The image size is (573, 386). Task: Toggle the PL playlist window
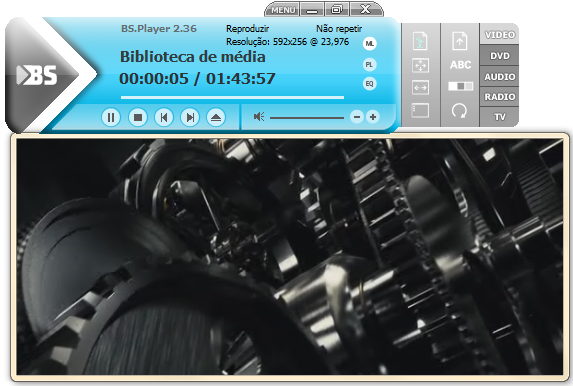click(369, 65)
